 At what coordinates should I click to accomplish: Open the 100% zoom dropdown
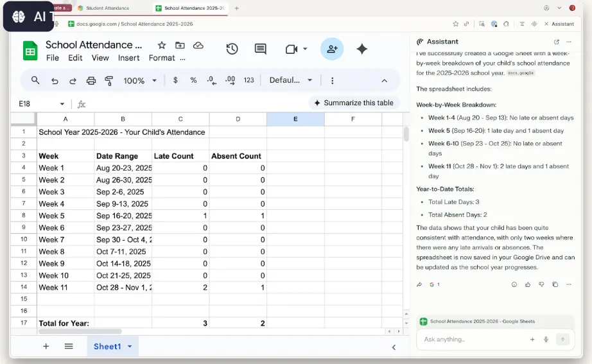point(140,81)
